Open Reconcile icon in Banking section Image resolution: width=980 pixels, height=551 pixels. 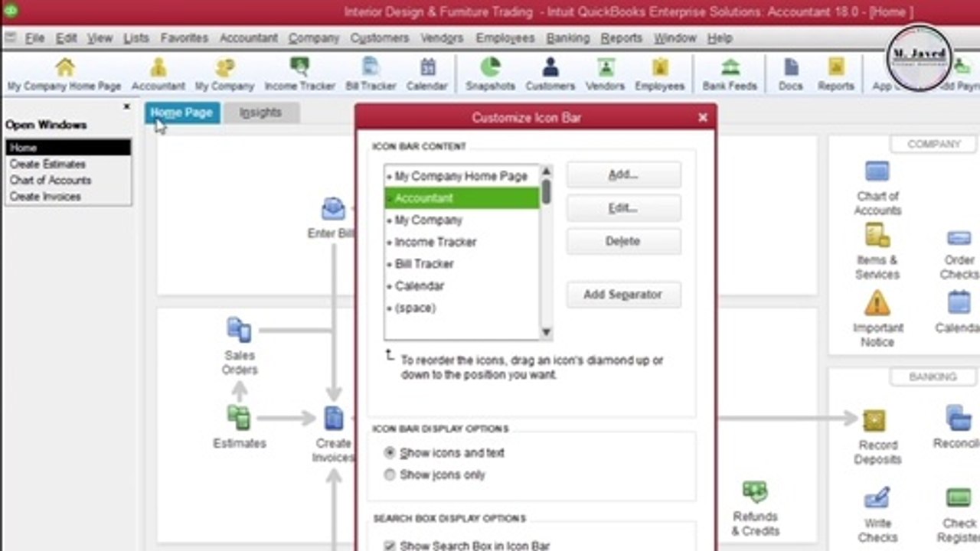tap(958, 427)
